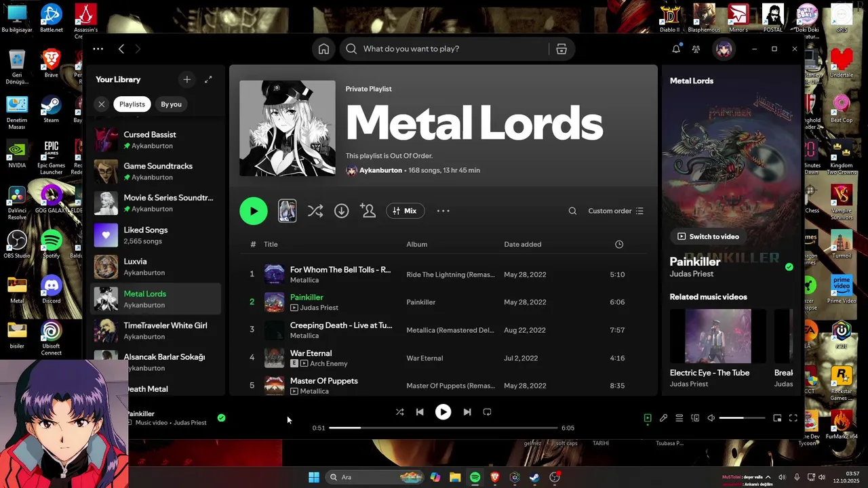Sort by the Date added column
The image size is (868, 488).
(523, 244)
